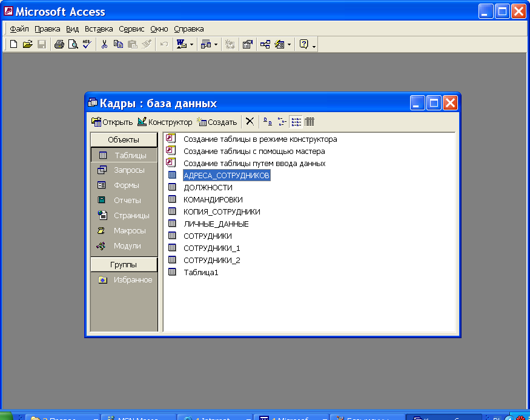Screen dimensions: 530x420
Task: Open the Analyze dropdown arrow
Action: pyautogui.click(x=216, y=44)
